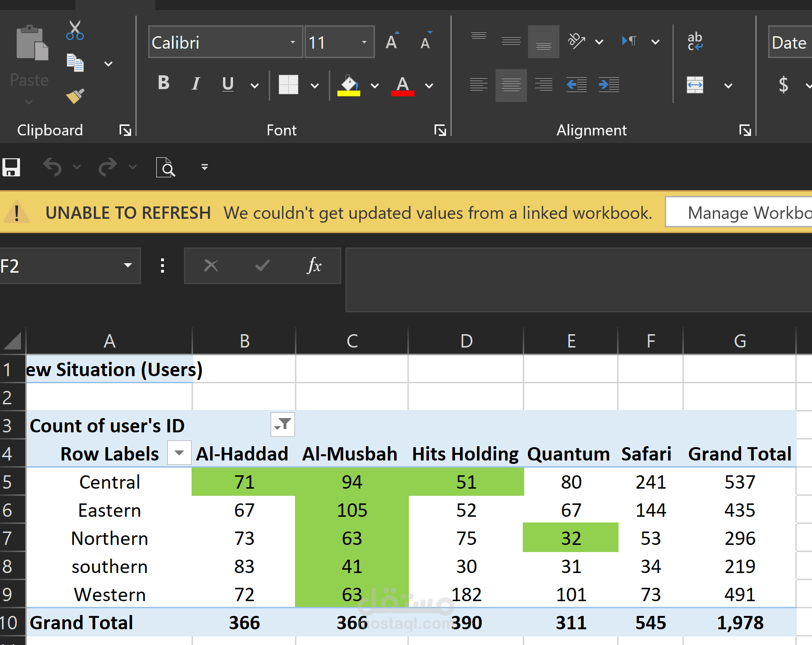Image resolution: width=812 pixels, height=645 pixels.
Task: Click inside the formula bar input
Action: pos(579,279)
